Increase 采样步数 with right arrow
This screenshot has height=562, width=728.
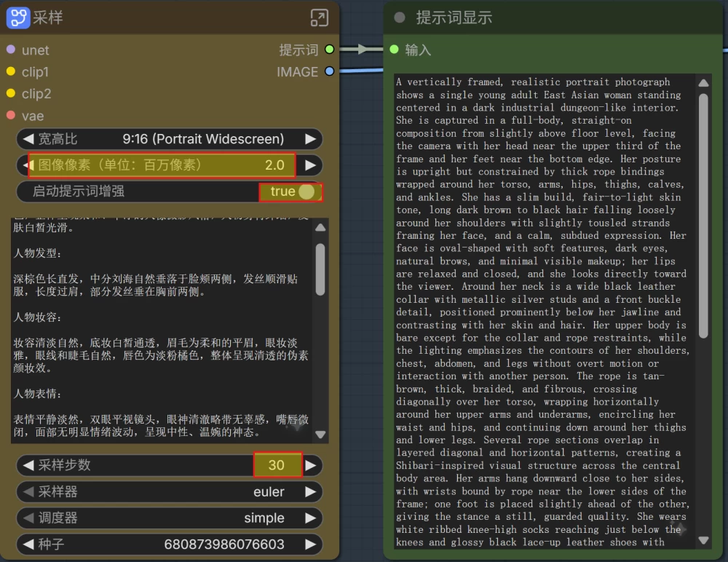pos(310,465)
